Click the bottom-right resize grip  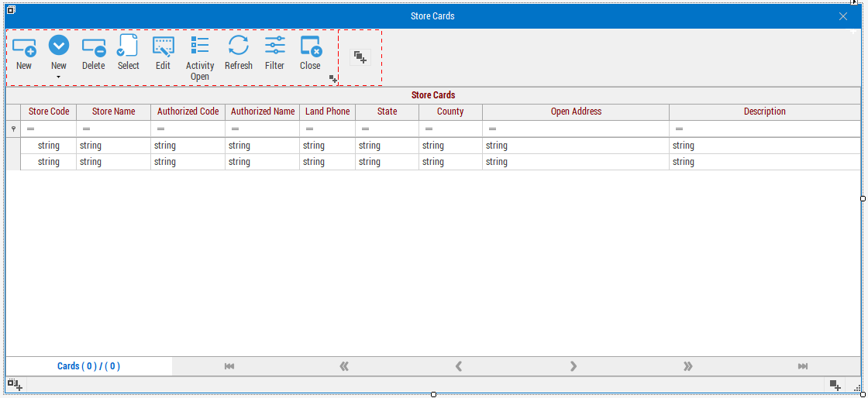pyautogui.click(x=857, y=388)
